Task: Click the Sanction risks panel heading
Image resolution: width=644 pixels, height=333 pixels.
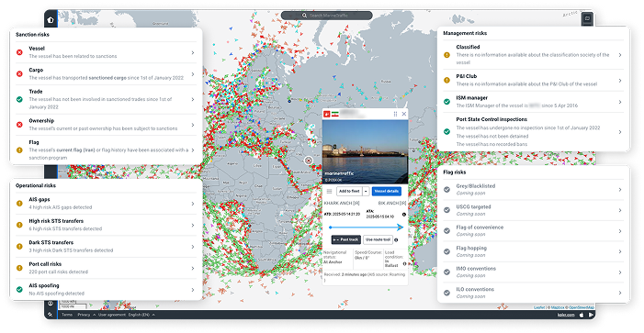Action: click(x=32, y=35)
